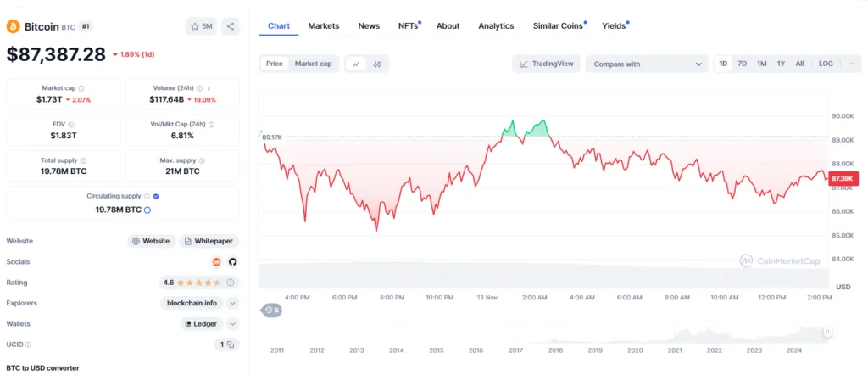
Task: Click the 4.6 star rating
Action: 192,283
